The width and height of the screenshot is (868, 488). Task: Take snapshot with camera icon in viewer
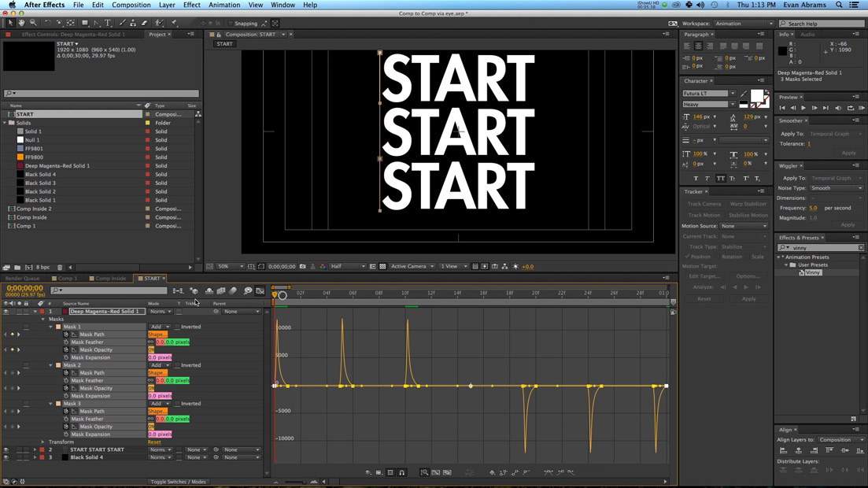pyautogui.click(x=303, y=267)
